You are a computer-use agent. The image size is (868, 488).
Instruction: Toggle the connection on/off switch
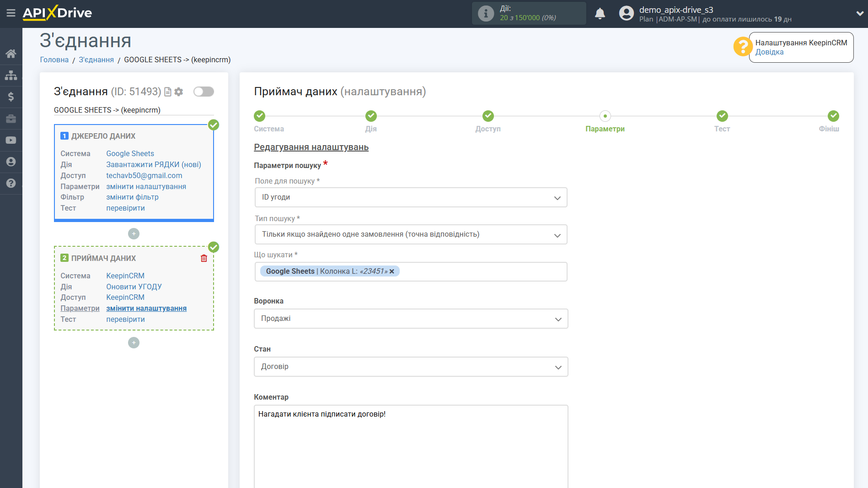204,92
